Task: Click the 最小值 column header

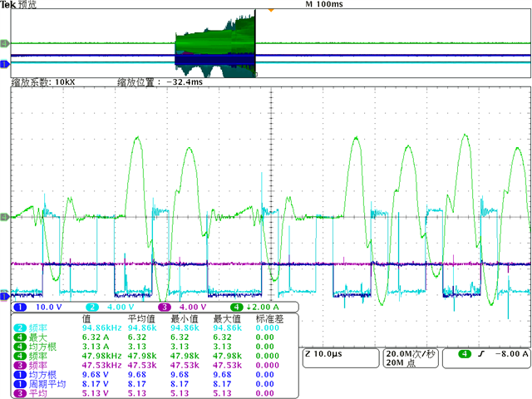Action: [x=185, y=319]
